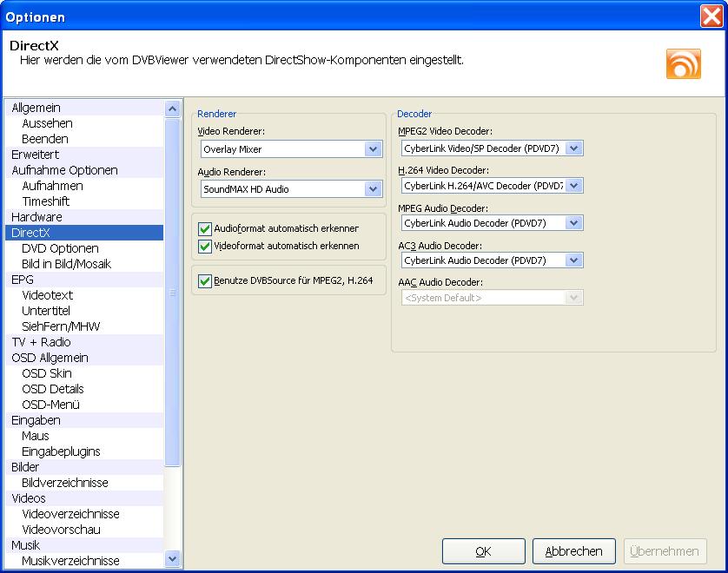Expand the H.264 Video Decoder list

[573, 186]
